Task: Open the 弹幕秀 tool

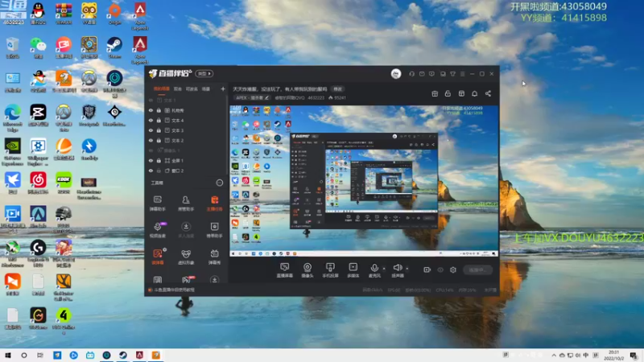Action: 214,257
